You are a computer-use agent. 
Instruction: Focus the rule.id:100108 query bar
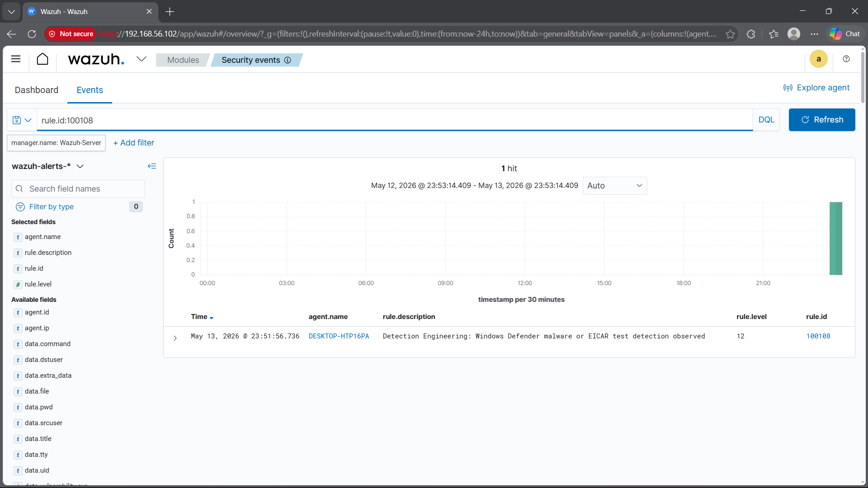click(395, 120)
